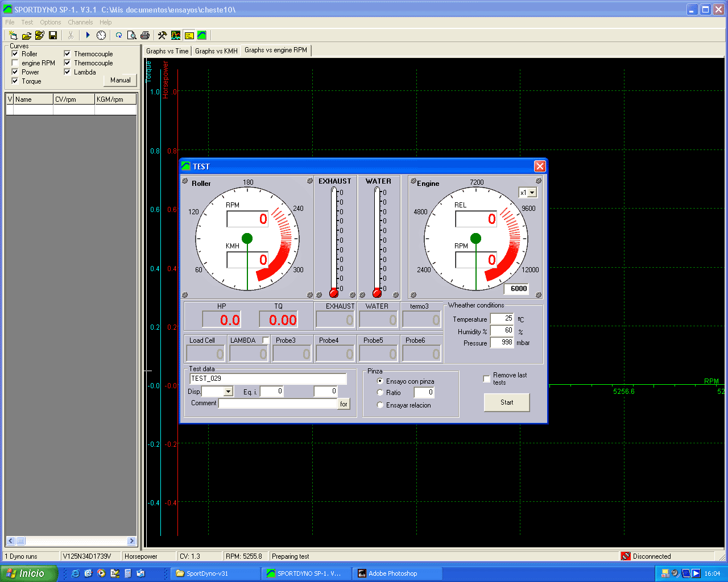Switch to Graphs vs Time tab
728x582 pixels.
pyautogui.click(x=167, y=51)
